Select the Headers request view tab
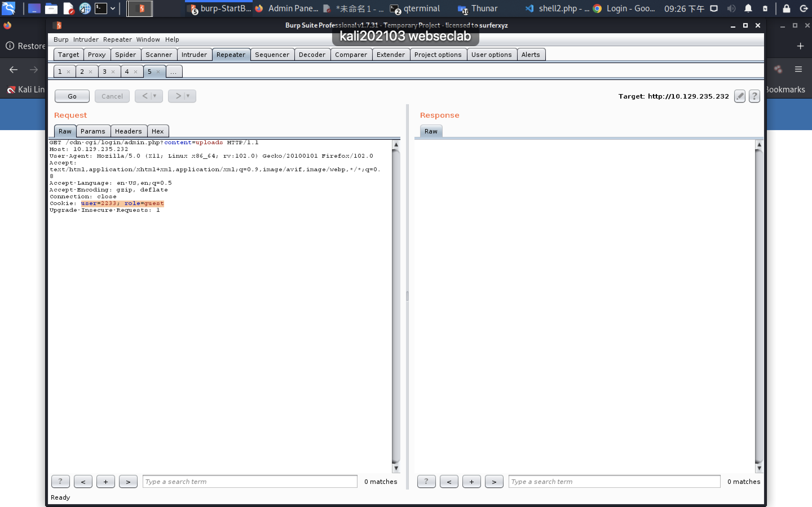The image size is (812, 507). point(129,131)
